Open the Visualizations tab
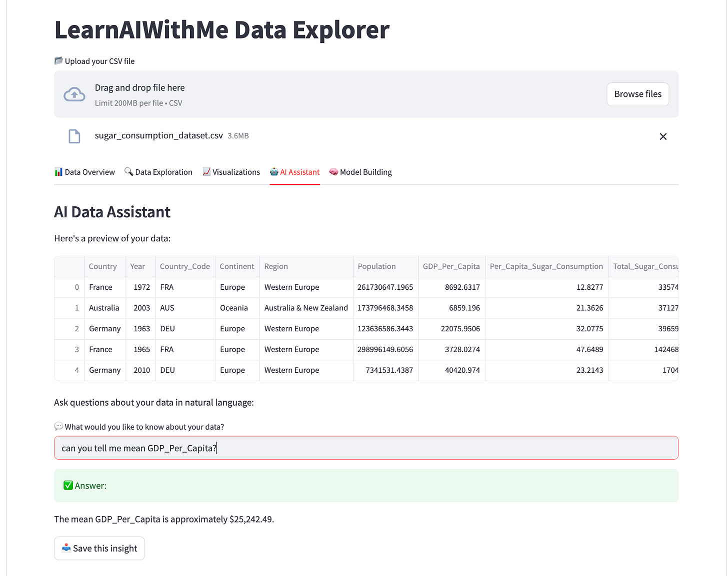Viewport: 728px width, 576px height. click(x=231, y=172)
